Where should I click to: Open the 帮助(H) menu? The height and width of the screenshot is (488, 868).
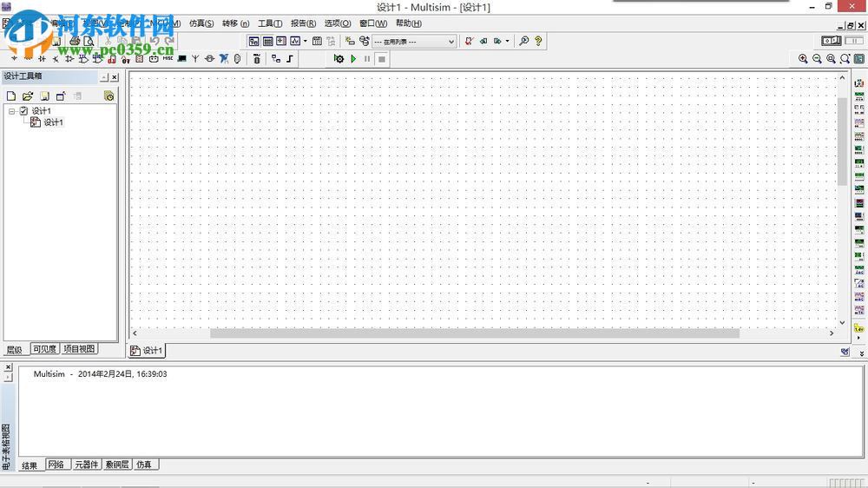[409, 23]
